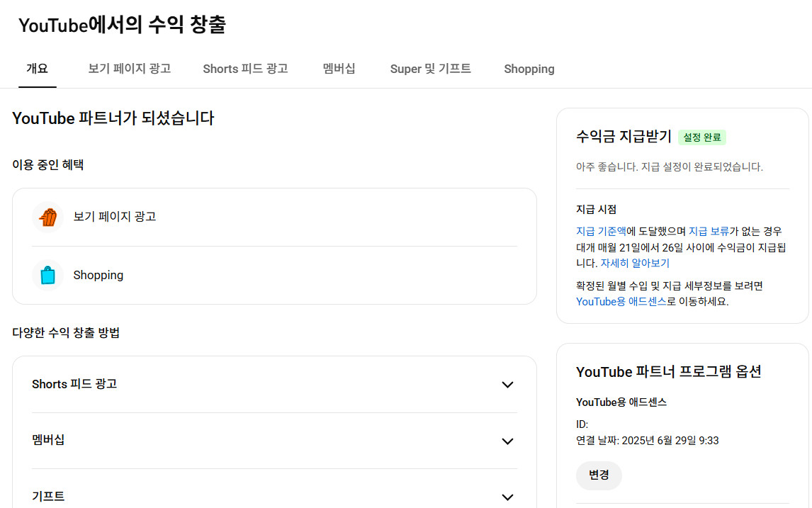Click the 이용 중인 혜택 heading
Image resolution: width=812 pixels, height=508 pixels.
coord(48,165)
